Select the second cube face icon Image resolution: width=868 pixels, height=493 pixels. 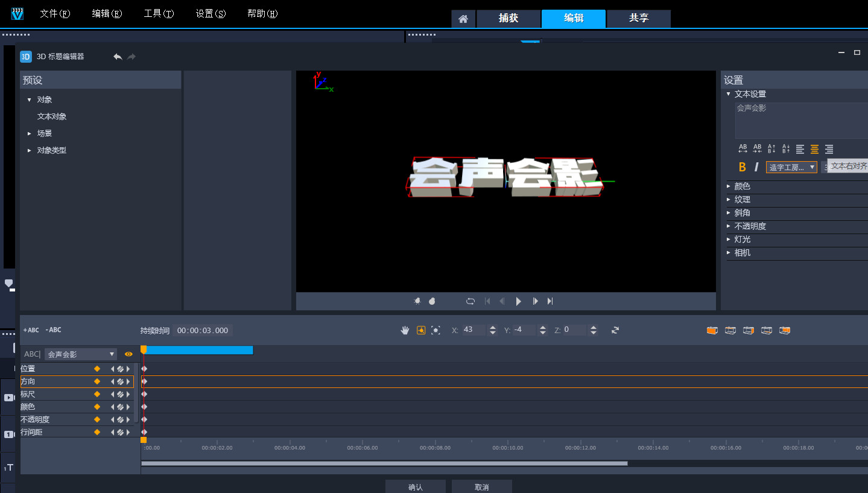pyautogui.click(x=730, y=330)
